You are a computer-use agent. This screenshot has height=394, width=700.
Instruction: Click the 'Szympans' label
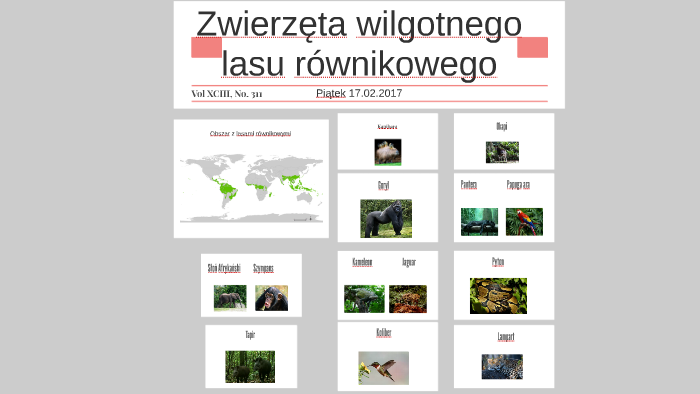tap(263, 268)
